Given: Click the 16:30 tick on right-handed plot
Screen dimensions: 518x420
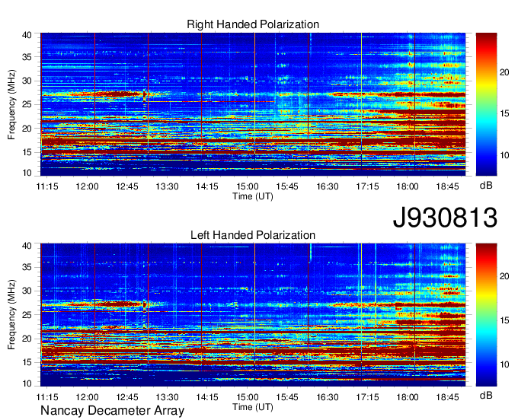Looking at the screenshot, I should pos(328,186).
